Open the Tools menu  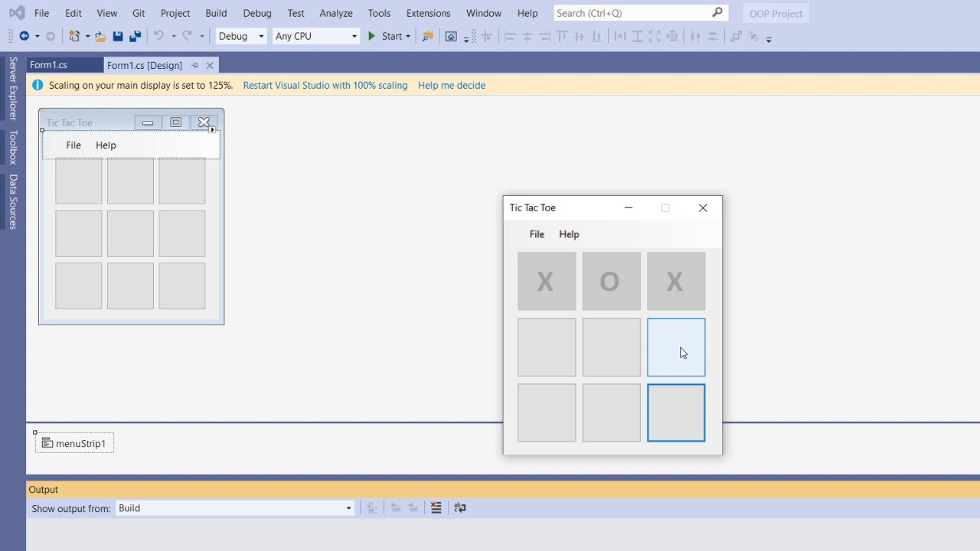tap(379, 13)
